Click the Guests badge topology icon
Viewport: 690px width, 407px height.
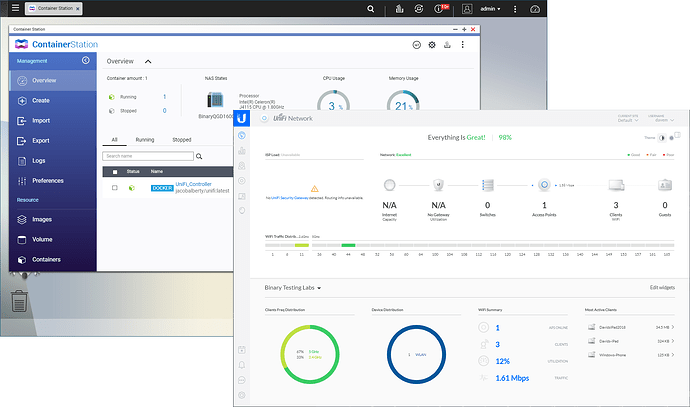click(x=665, y=185)
